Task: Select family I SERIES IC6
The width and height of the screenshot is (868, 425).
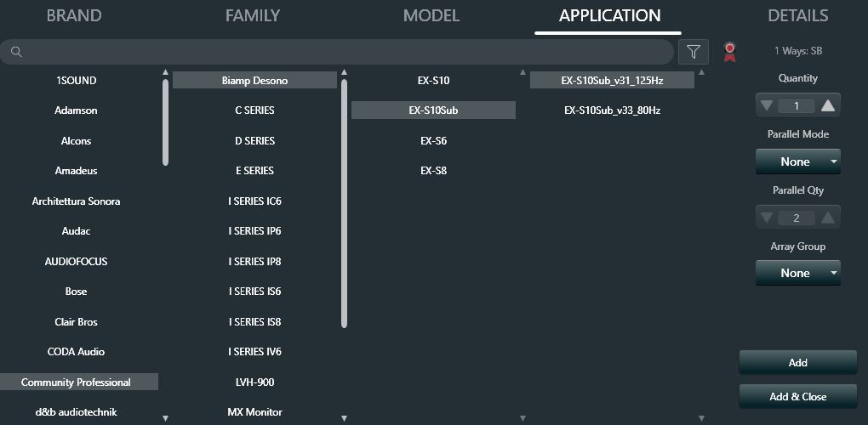Action: pyautogui.click(x=254, y=201)
